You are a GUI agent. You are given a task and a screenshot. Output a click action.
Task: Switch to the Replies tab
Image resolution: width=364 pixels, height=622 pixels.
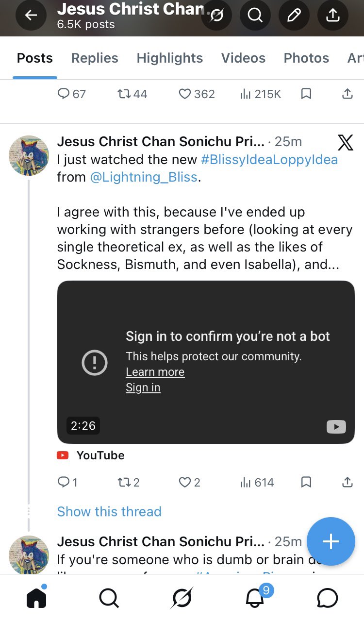(95, 58)
